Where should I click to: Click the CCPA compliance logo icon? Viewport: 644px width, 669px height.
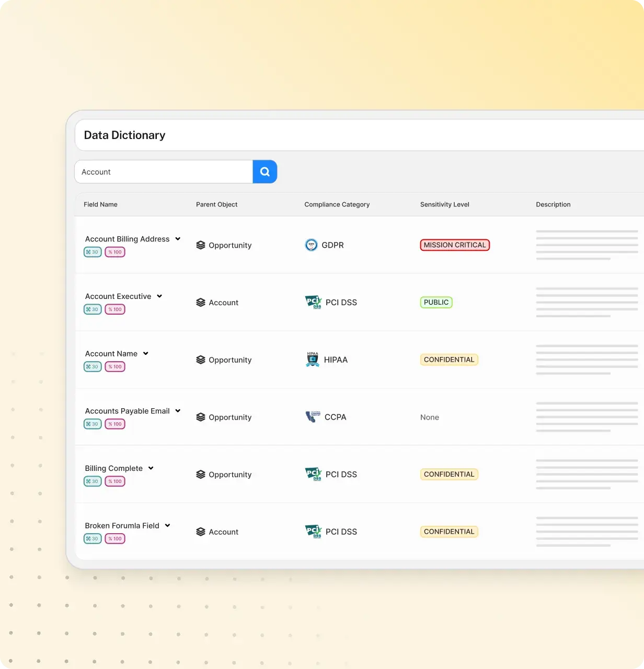(312, 417)
